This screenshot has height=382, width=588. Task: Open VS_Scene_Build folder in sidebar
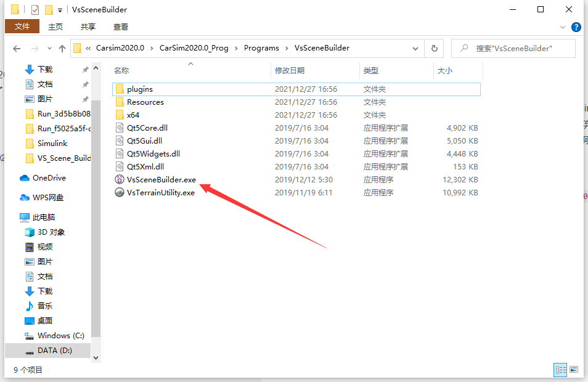tap(58, 158)
